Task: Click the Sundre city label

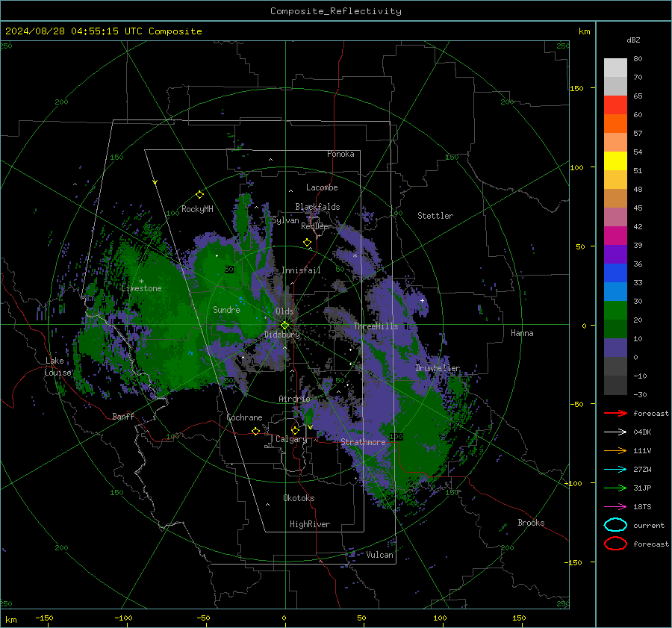Action: click(227, 309)
